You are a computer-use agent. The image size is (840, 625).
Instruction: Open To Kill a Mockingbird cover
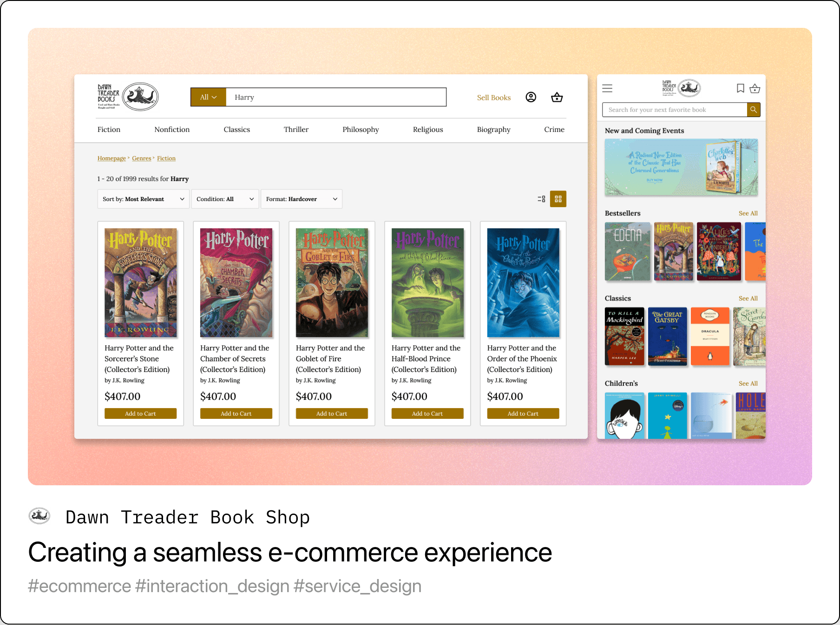coord(624,336)
